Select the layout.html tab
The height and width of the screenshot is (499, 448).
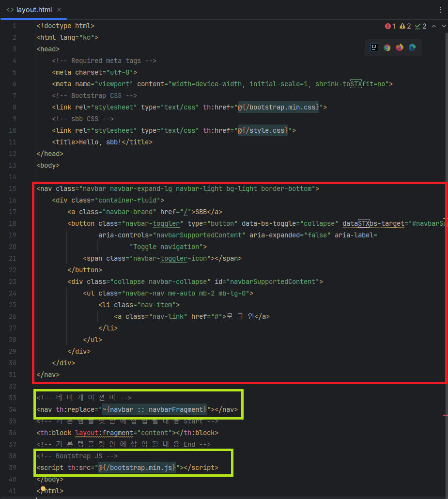[34, 10]
